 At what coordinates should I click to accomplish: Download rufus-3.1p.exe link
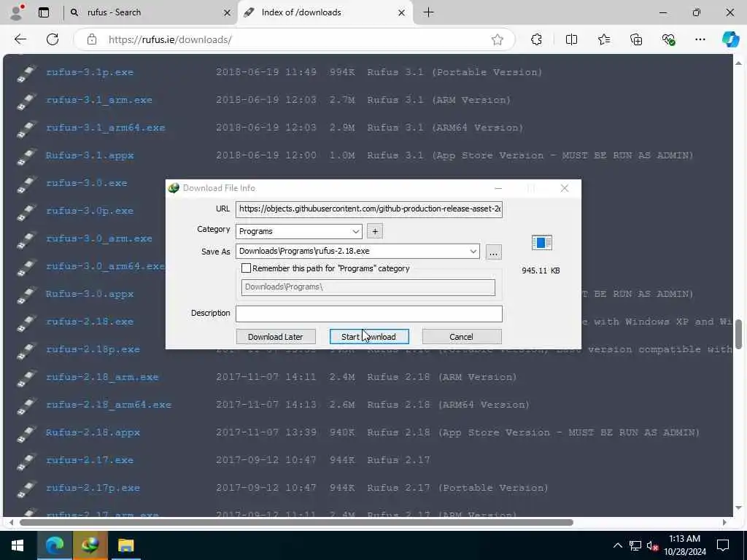90,72
